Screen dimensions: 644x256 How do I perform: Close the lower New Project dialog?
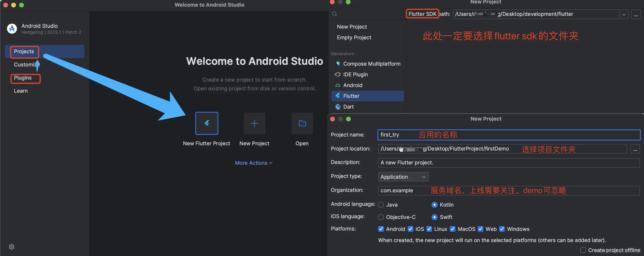click(x=333, y=119)
